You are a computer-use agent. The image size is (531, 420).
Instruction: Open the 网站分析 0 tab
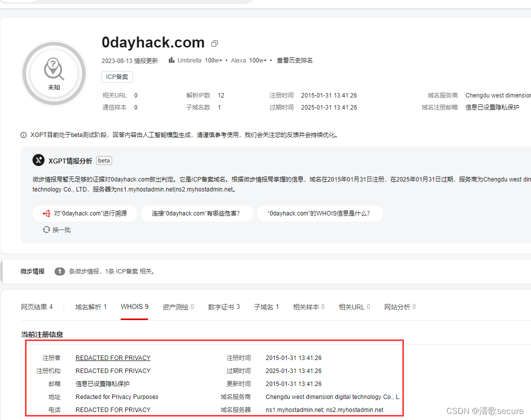point(400,307)
